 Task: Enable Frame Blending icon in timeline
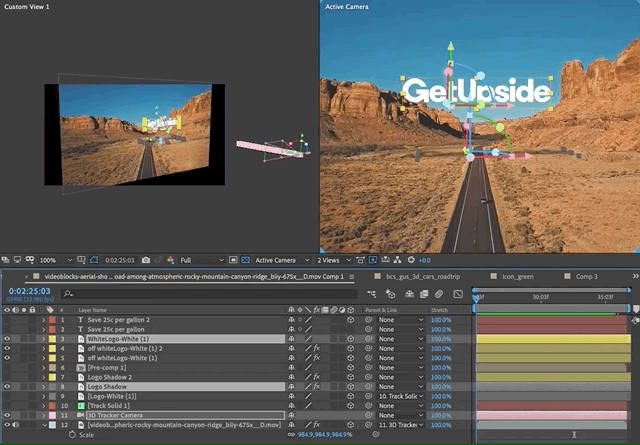(424, 294)
